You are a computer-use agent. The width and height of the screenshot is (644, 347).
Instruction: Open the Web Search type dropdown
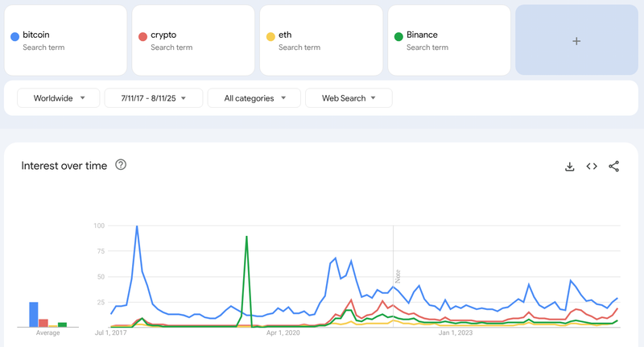(349, 98)
